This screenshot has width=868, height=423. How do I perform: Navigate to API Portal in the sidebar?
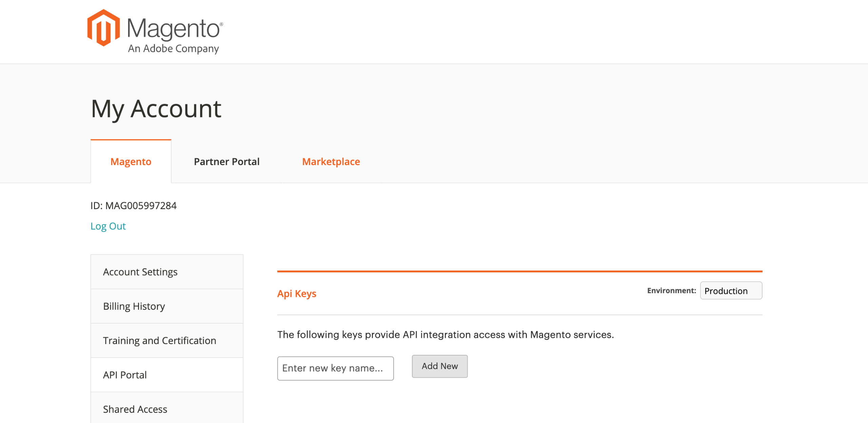pos(125,375)
